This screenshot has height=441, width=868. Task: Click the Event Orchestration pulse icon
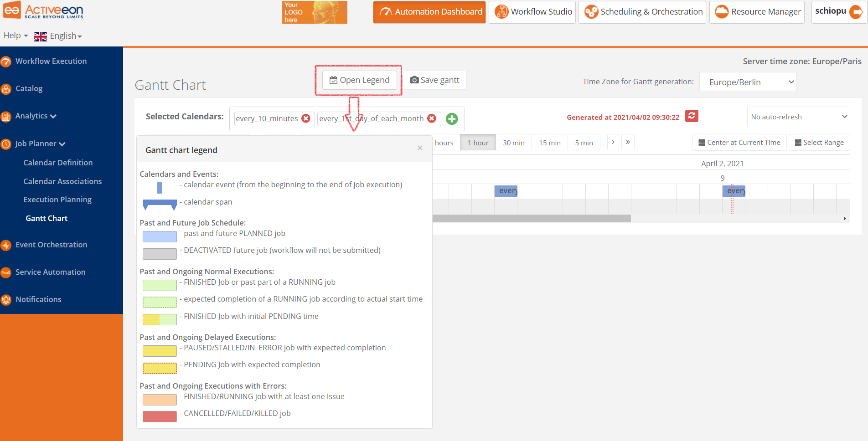point(6,245)
